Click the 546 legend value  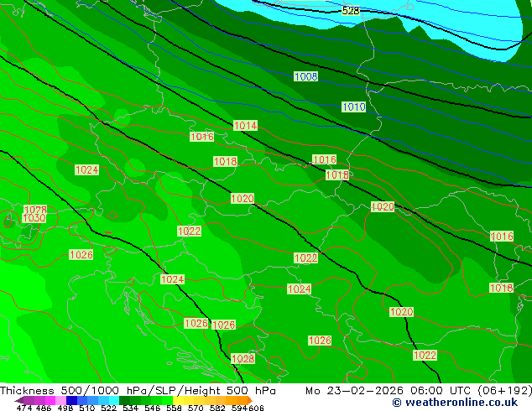pyautogui.click(x=153, y=408)
